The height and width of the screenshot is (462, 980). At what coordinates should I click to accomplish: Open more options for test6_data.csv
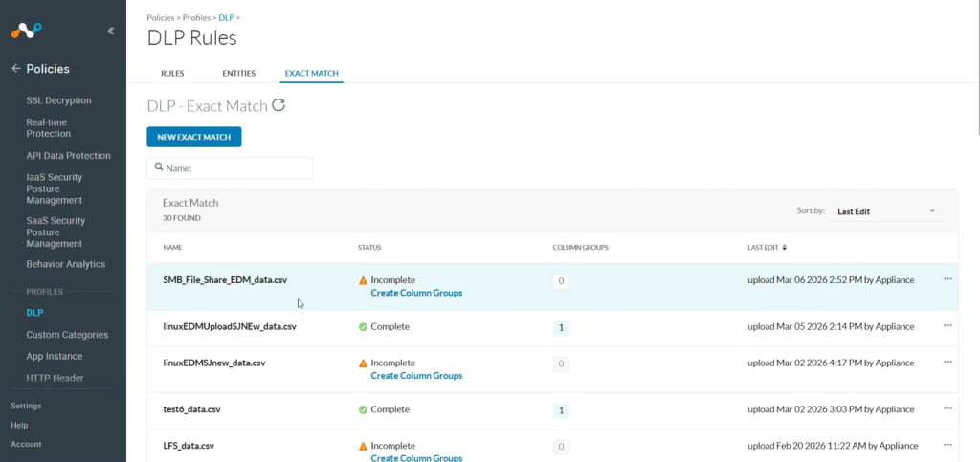[947, 408]
